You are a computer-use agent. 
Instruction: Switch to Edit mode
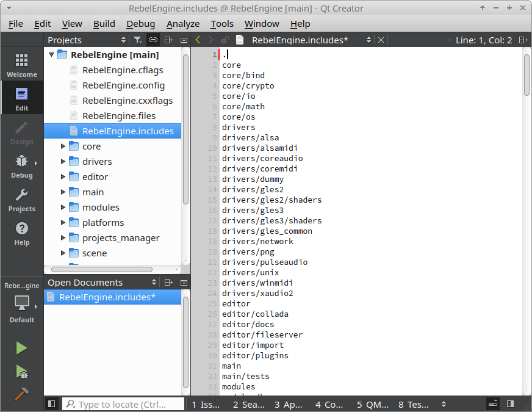click(x=22, y=98)
